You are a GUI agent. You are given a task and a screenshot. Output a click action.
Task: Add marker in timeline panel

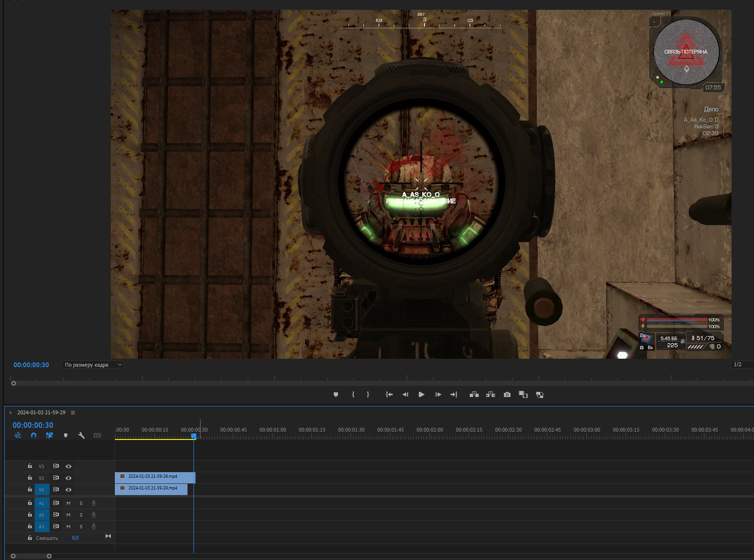tap(65, 435)
